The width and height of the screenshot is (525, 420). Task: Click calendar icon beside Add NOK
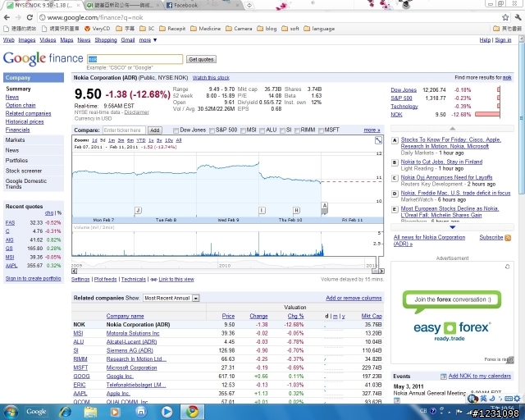[x=443, y=377]
